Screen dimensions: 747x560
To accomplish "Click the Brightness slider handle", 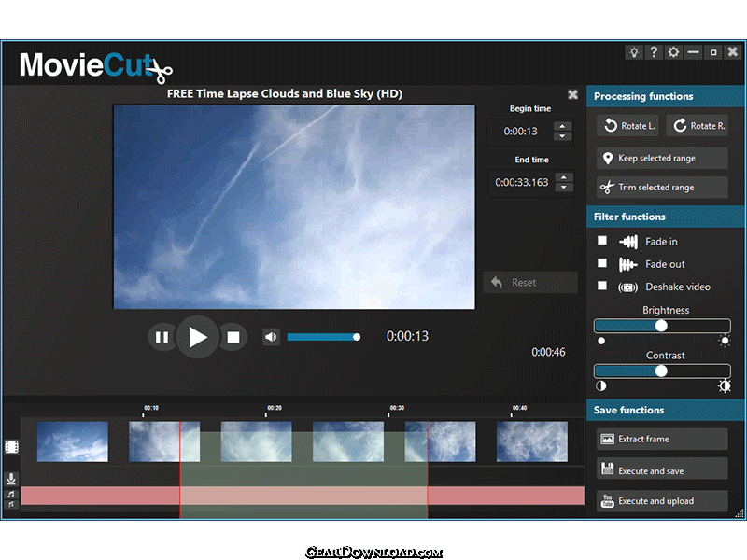I will pyautogui.click(x=661, y=326).
